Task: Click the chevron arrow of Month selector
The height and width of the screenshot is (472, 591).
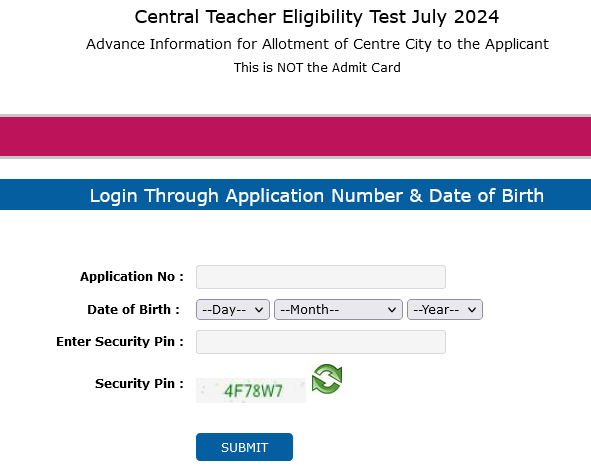Action: tap(392, 310)
